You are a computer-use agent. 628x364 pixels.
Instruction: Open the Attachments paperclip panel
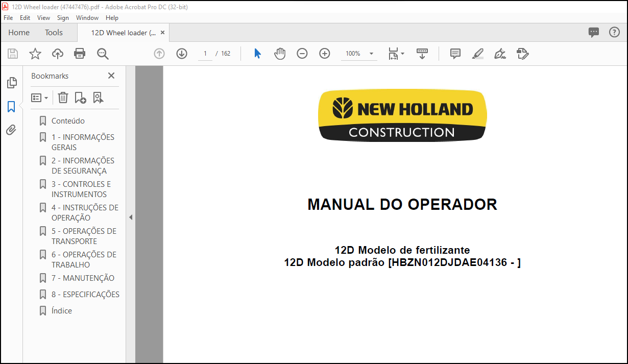[x=11, y=130]
